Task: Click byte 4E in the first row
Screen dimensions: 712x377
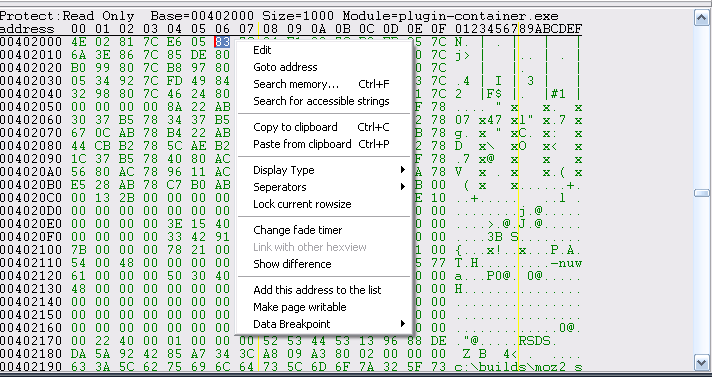Action: point(79,42)
